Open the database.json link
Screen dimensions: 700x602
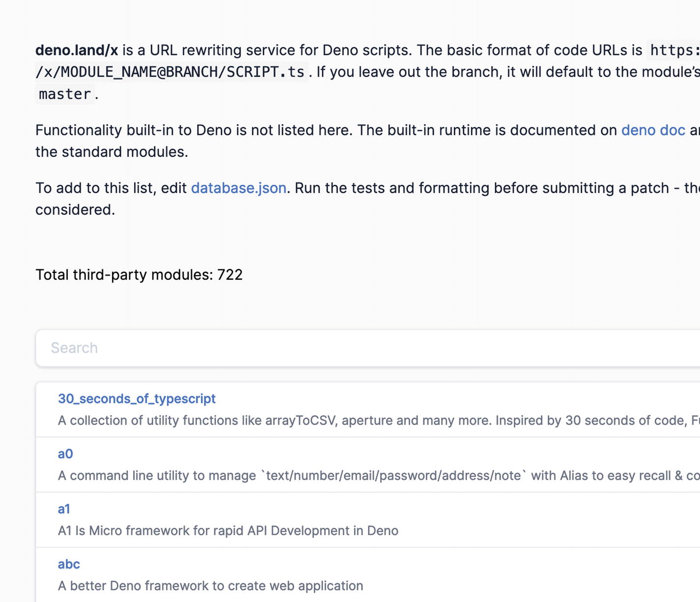238,188
